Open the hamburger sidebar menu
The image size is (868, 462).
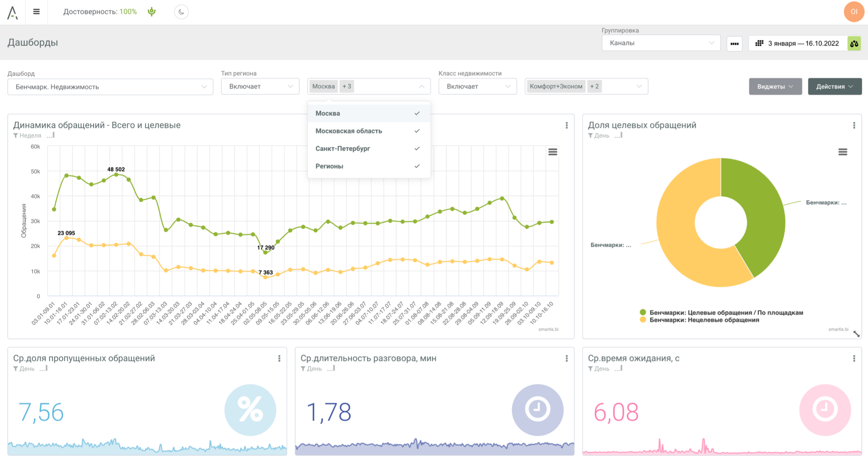pyautogui.click(x=36, y=11)
